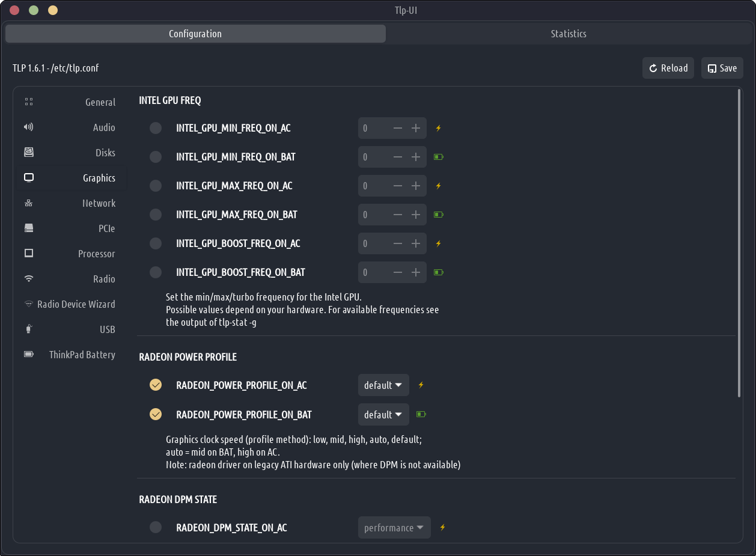Click the USB plug icon in sidebar
The width and height of the screenshot is (756, 556).
coord(28,329)
